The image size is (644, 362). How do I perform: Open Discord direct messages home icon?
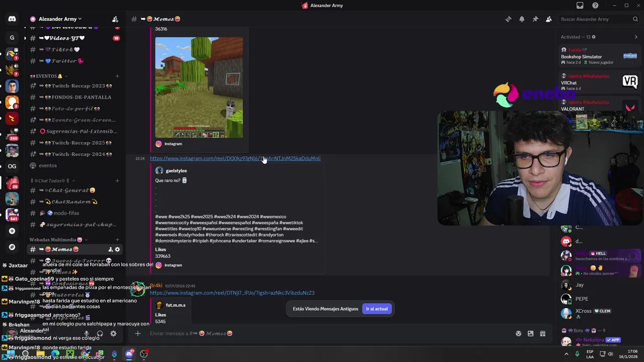pos(12,19)
